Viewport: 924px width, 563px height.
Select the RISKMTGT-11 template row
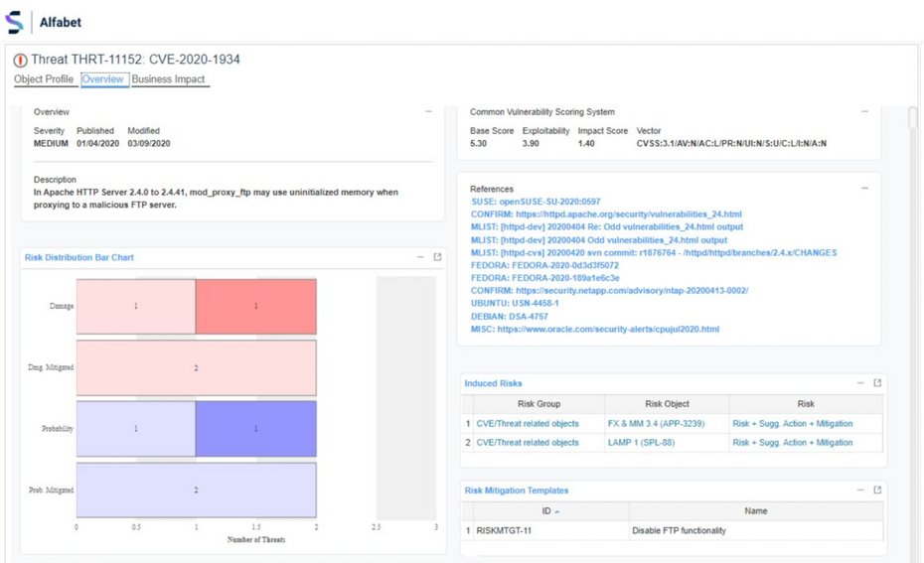(x=673, y=530)
